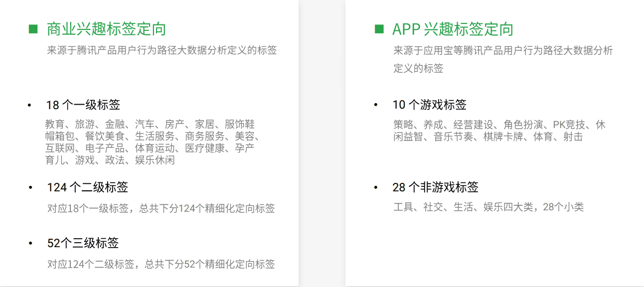Image resolution: width=644 pixels, height=287 pixels.
Task: Click the bullet dot before 28 个非游戏标签
Action: pyautogui.click(x=376, y=187)
